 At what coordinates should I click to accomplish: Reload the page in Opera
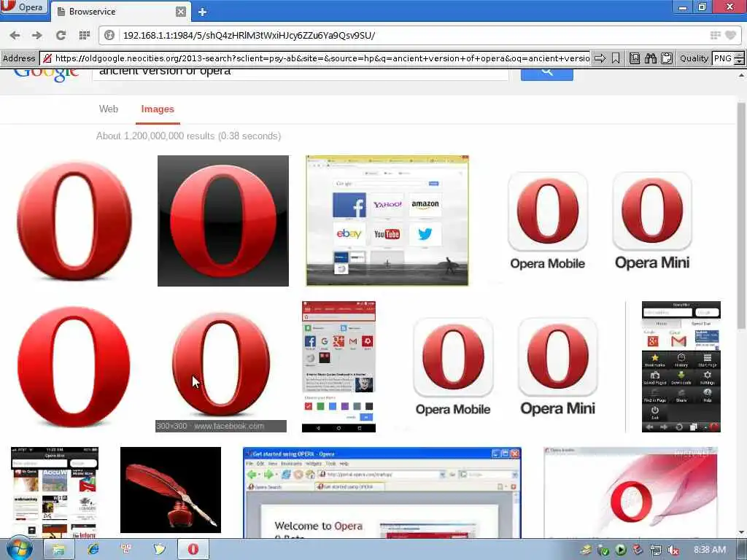(x=61, y=35)
